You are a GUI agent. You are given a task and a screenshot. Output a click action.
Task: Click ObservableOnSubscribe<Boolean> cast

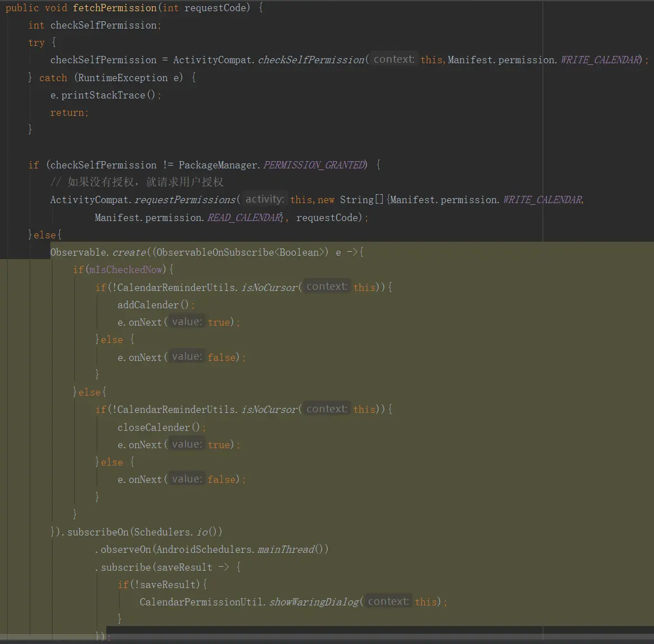click(240, 253)
